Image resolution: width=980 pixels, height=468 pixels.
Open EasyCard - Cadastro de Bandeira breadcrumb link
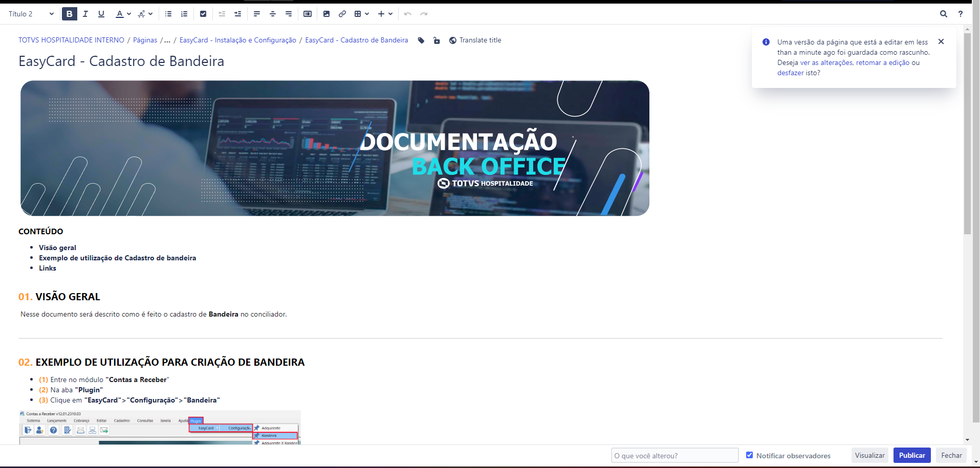tap(357, 40)
